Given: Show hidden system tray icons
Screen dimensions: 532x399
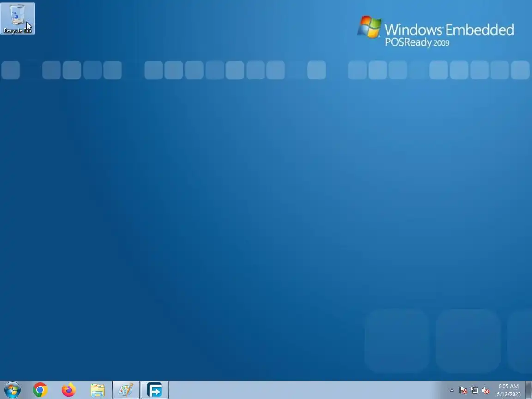Looking at the screenshot, I should click(452, 391).
